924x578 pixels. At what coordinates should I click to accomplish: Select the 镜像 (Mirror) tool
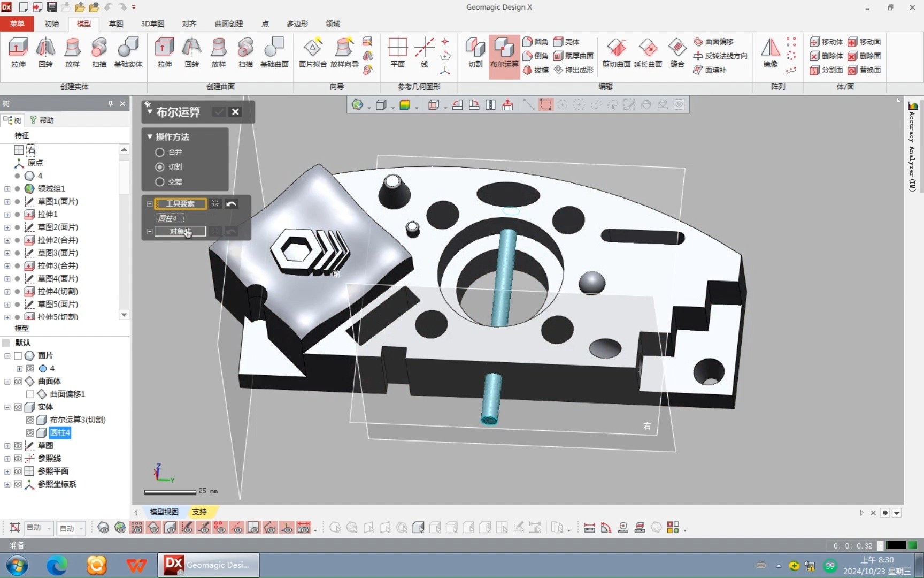[770, 48]
